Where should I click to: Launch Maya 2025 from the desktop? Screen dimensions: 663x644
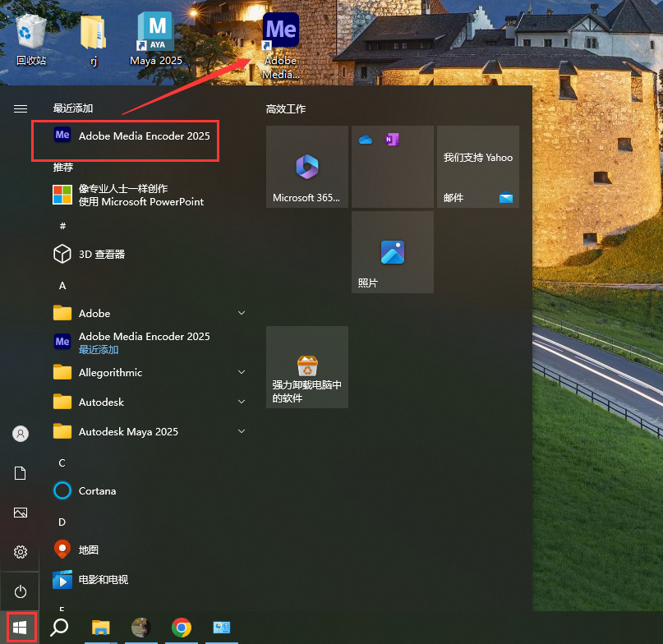pos(155,37)
